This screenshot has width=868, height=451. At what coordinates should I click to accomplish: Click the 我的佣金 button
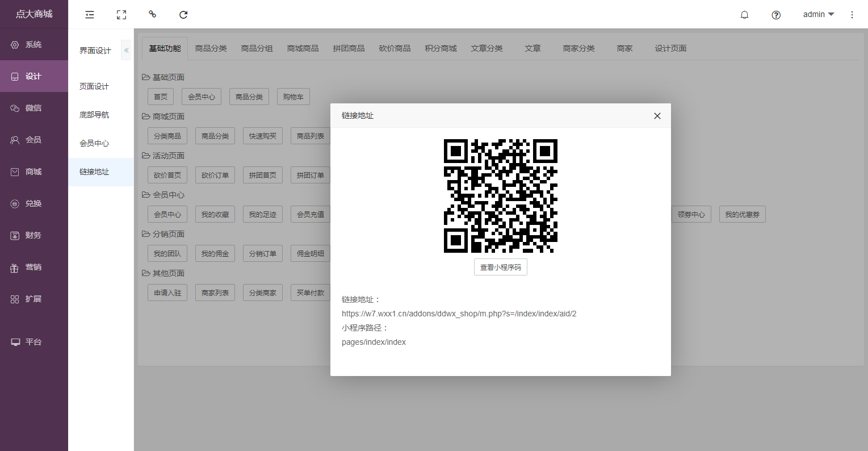[215, 253]
